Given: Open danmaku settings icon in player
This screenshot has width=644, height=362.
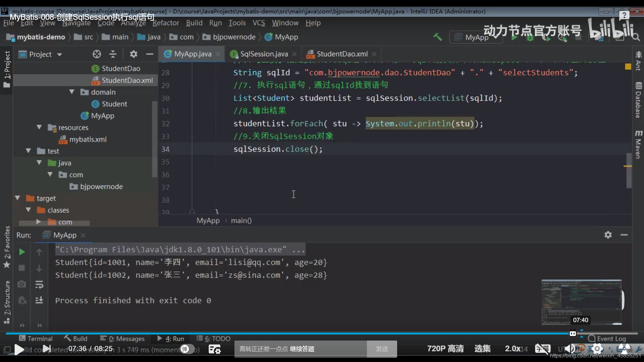Looking at the screenshot, I should 215,349.
